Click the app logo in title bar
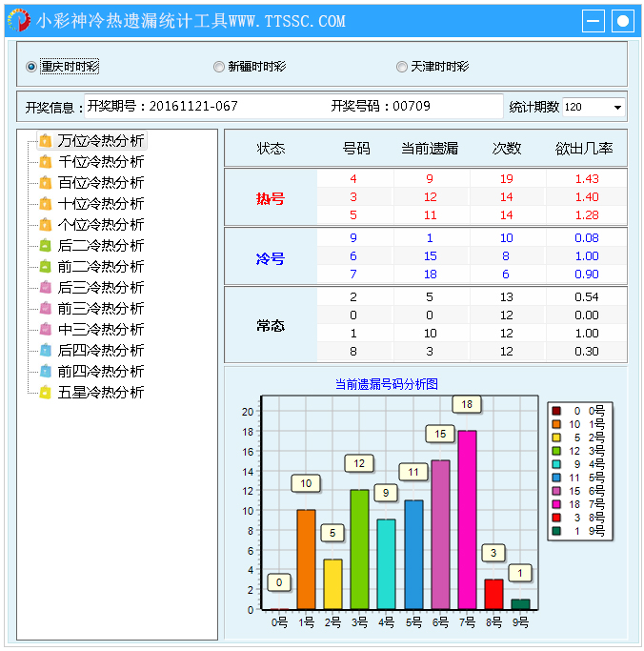The image size is (644, 651). click(18, 20)
